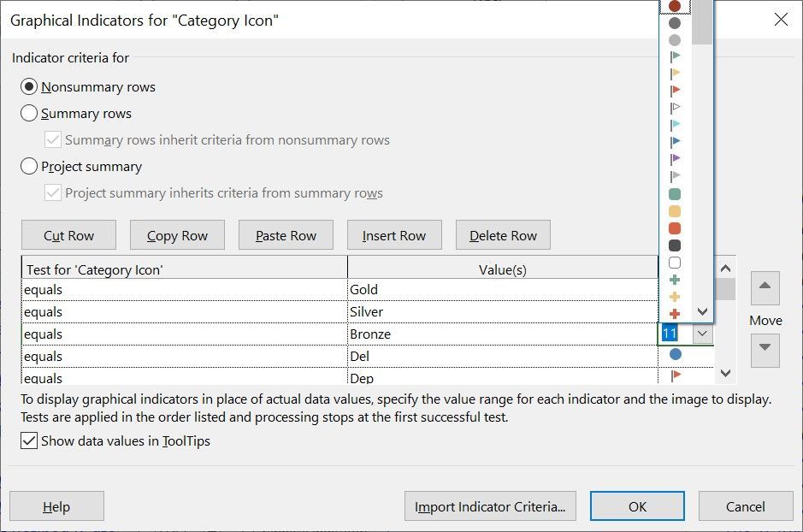Select the Project summary radio button

coord(29,167)
